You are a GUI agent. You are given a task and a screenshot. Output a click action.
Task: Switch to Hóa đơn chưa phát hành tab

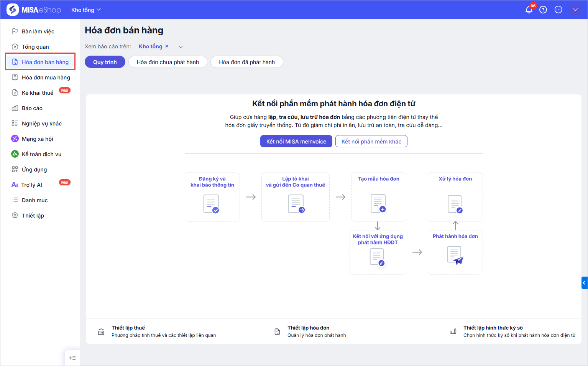point(168,62)
